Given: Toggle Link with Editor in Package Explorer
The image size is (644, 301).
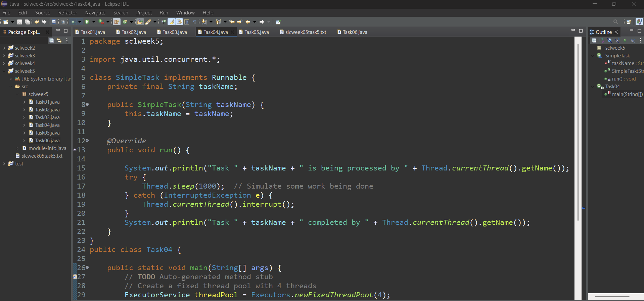Looking at the screenshot, I should (59, 40).
